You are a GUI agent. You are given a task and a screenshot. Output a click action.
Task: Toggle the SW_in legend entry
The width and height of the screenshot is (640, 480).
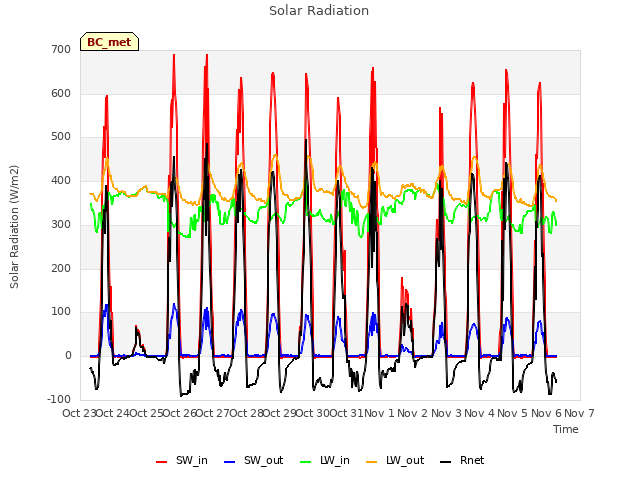tap(182, 460)
